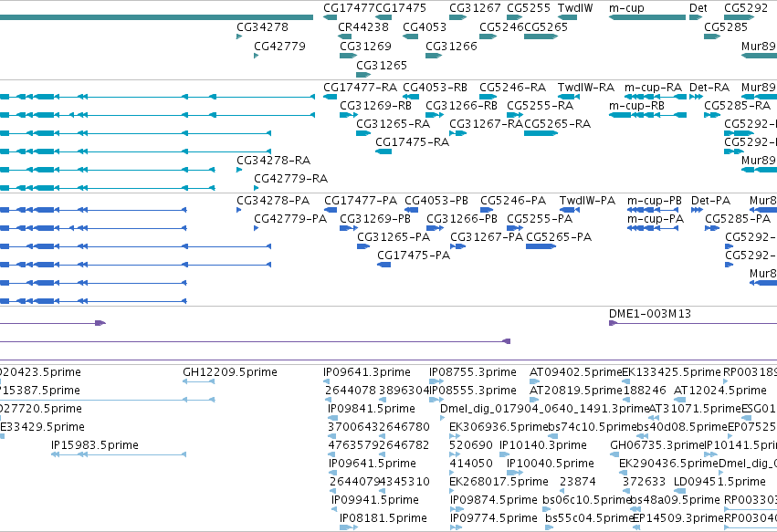The width and height of the screenshot is (777, 532).
Task: Select the CG31266-RB transcript label
Action: pos(461,106)
